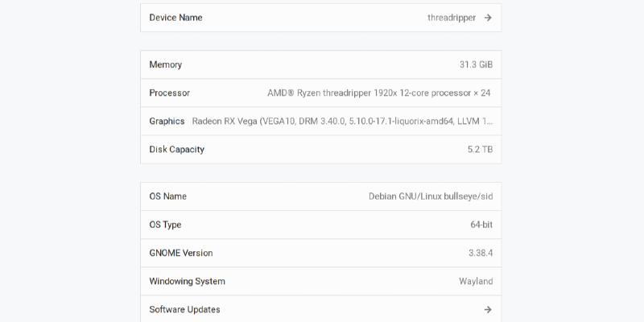Image resolution: width=644 pixels, height=322 pixels.
Task: Click the "Software Updates" label text
Action: pyautogui.click(x=184, y=309)
